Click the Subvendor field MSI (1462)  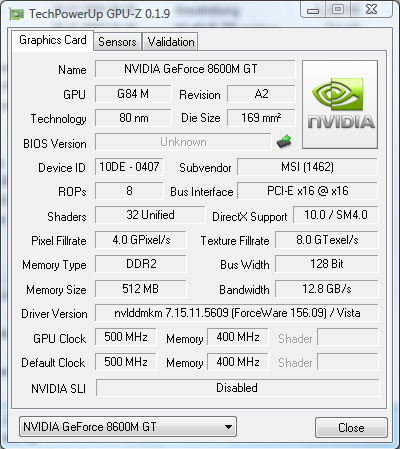point(307,167)
